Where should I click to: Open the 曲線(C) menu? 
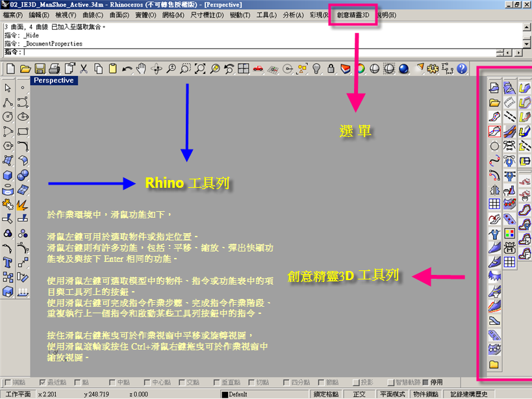pyautogui.click(x=93, y=15)
